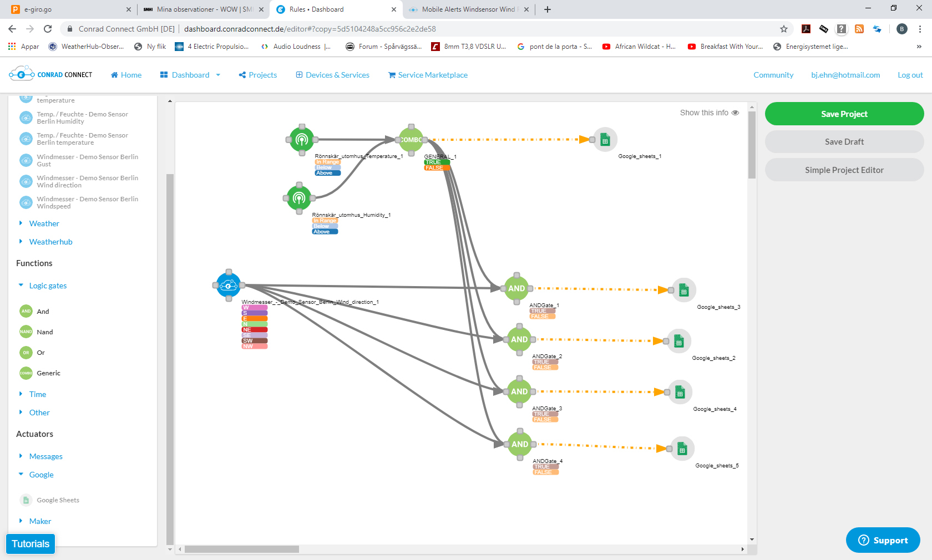Open Devices & Services
Viewport: 932px width, 560px height.
[x=332, y=75]
